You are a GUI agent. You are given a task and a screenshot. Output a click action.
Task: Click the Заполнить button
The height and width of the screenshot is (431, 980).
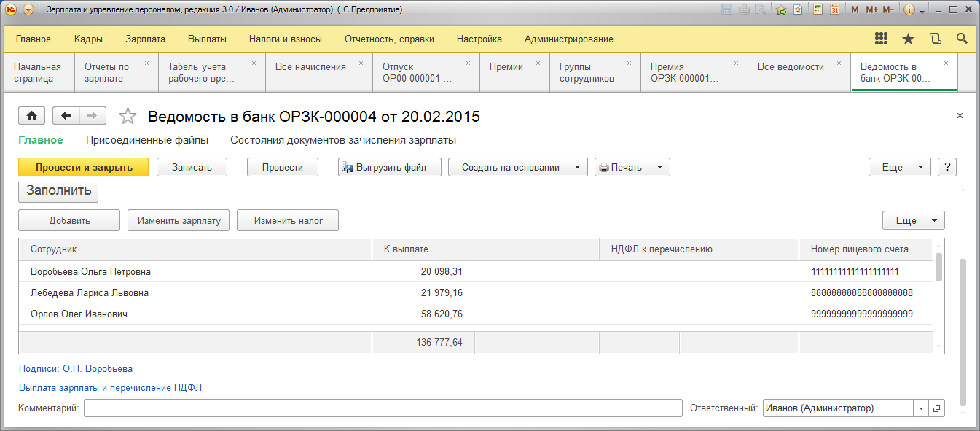pos(58,191)
